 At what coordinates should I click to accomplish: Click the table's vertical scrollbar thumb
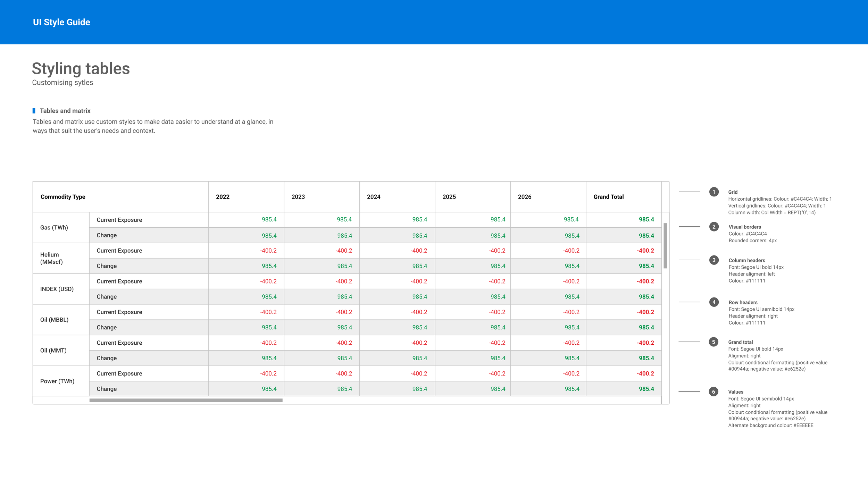click(665, 246)
